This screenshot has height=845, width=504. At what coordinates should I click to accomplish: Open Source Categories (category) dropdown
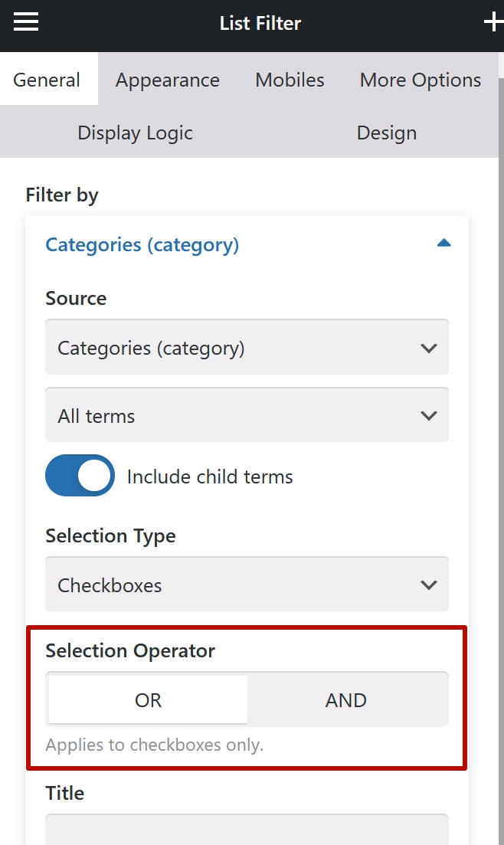pos(247,347)
